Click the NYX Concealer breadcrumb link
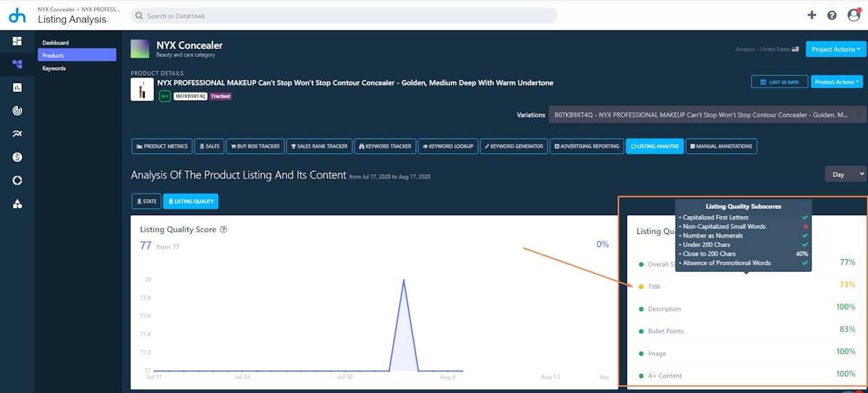868x393 pixels. pos(56,9)
